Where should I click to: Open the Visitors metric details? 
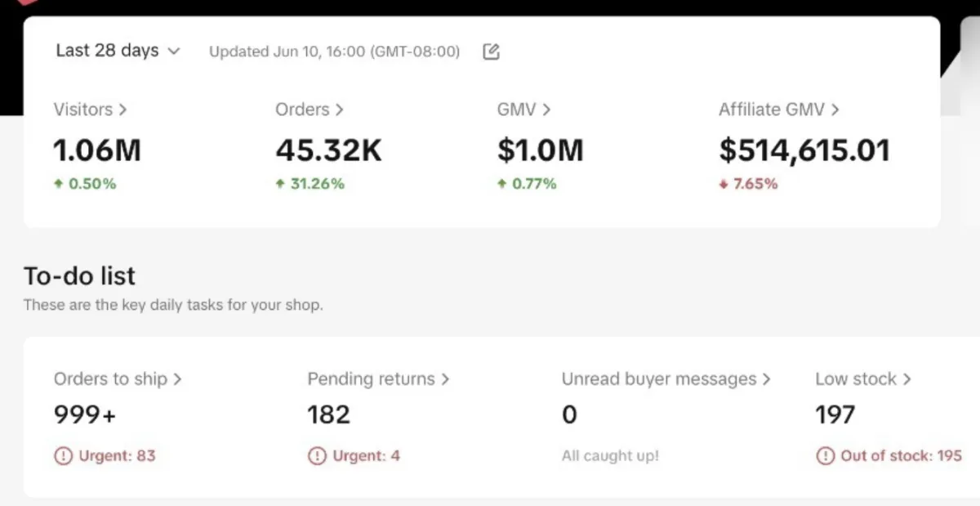pyautogui.click(x=90, y=110)
